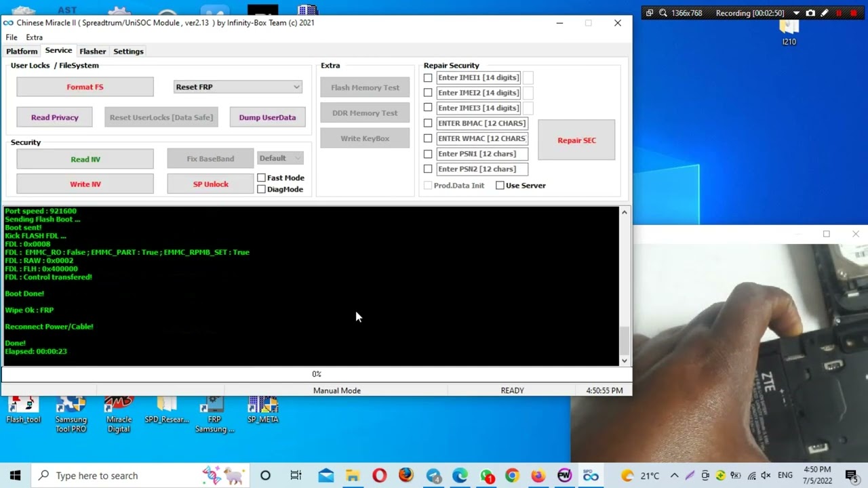Enable DiagMode checkbox
Image resolution: width=868 pixels, height=488 pixels.
click(261, 189)
